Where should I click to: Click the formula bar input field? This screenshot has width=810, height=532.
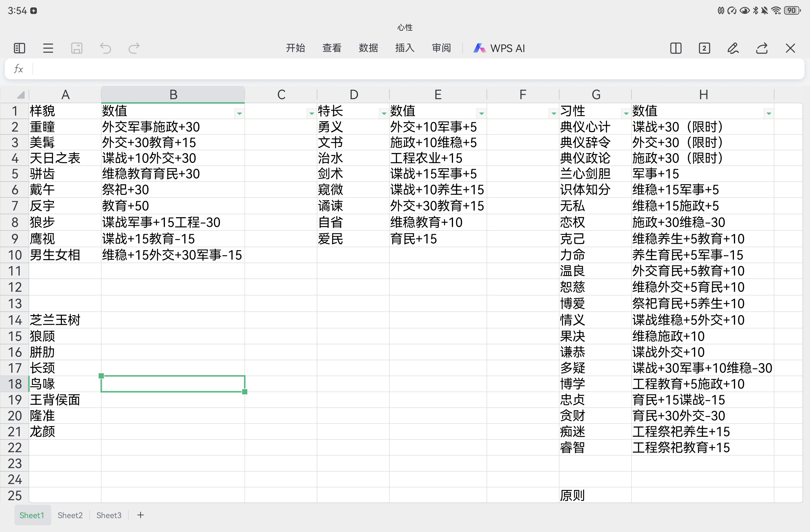pyautogui.click(x=418, y=69)
